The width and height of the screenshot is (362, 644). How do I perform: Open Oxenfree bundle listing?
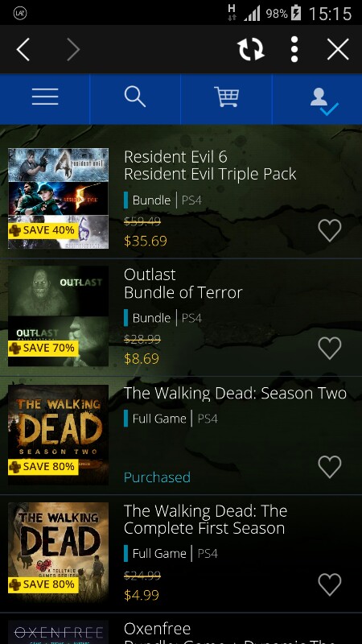click(x=181, y=633)
